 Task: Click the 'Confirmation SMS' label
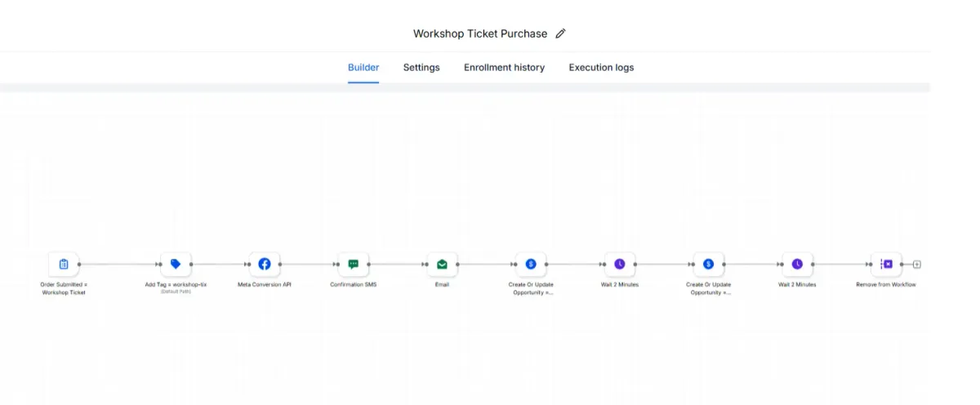pyautogui.click(x=354, y=284)
